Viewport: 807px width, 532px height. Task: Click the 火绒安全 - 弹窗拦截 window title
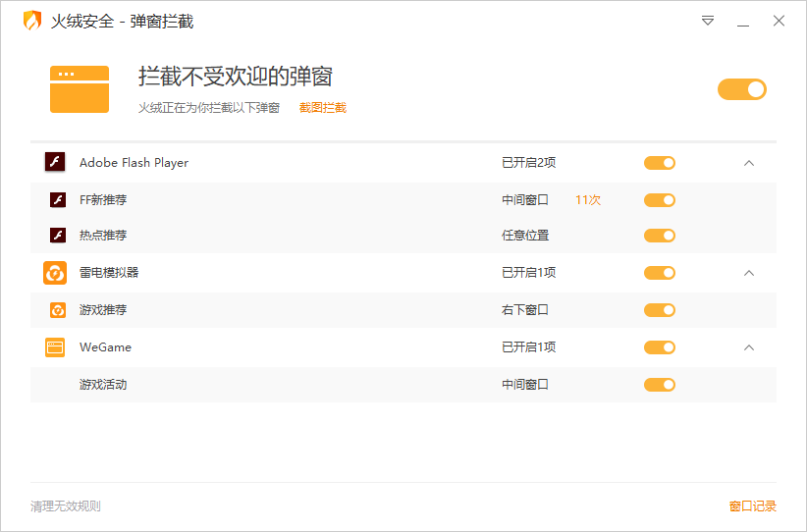[122, 21]
